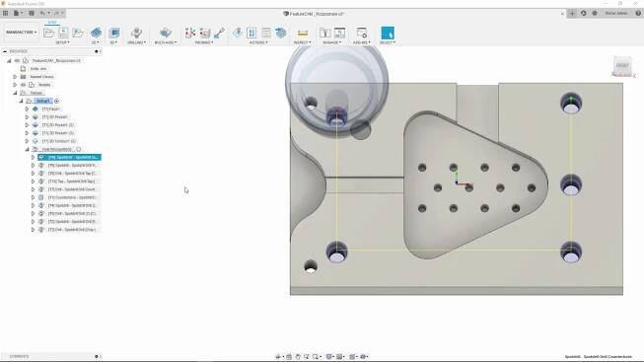Image resolution: width=644 pixels, height=362 pixels.
Task: Click the Generate toolpath icon in Actions
Action: 238,33
